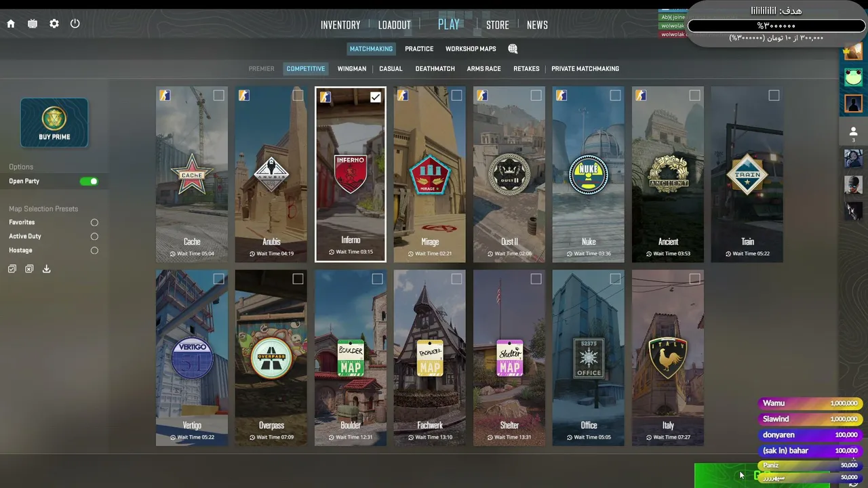The width and height of the screenshot is (868, 488).
Task: Check the Dust II map checkbox
Action: click(x=536, y=96)
